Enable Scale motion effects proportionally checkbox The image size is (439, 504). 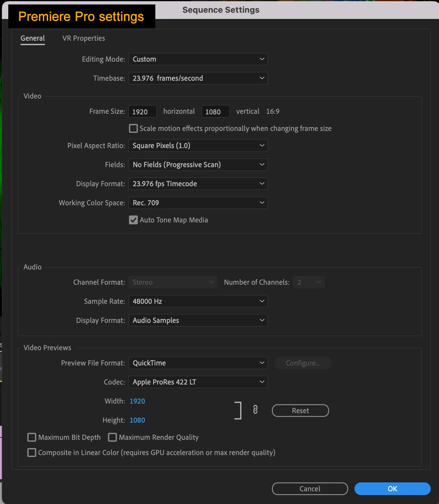(133, 128)
